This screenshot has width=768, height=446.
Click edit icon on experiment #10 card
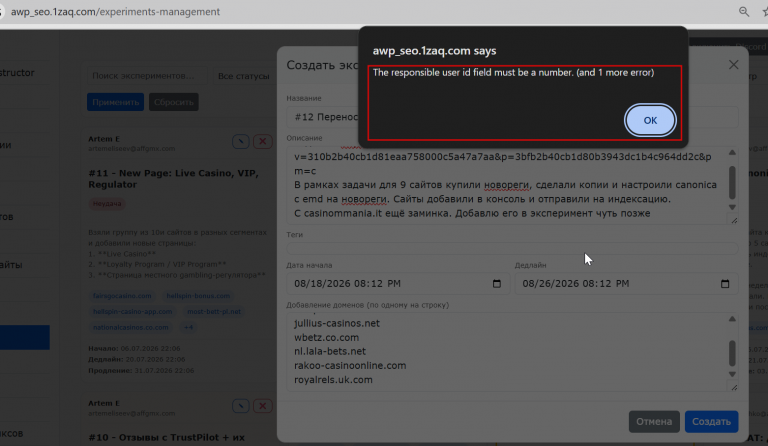[x=240, y=406]
